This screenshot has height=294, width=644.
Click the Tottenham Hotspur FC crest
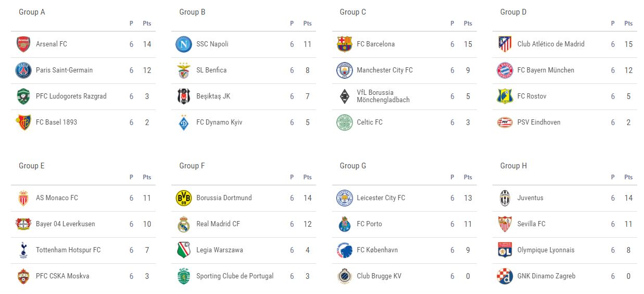[x=23, y=250]
